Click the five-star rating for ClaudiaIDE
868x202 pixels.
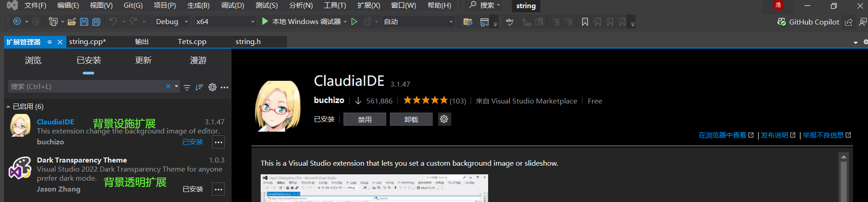(425, 100)
